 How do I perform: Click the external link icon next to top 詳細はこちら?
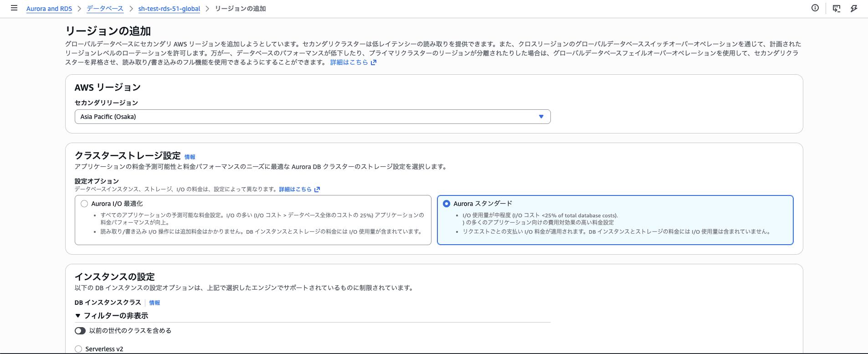click(x=374, y=62)
